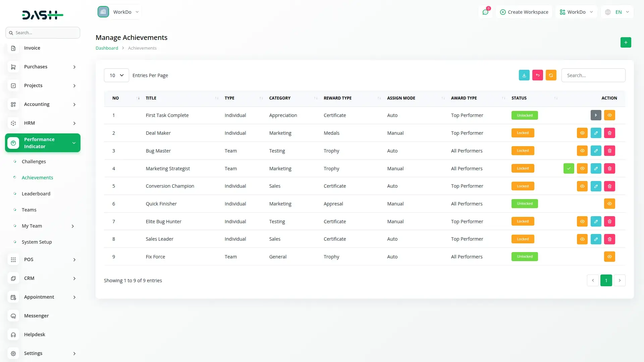Click the pink undo/reset icon above the table
This screenshot has height=362, width=644.
click(537, 75)
